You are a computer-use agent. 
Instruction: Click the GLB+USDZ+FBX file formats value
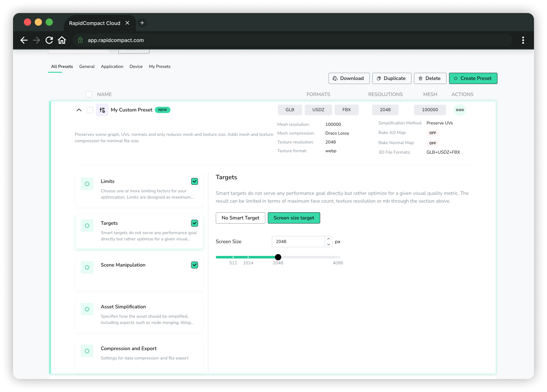(x=443, y=152)
